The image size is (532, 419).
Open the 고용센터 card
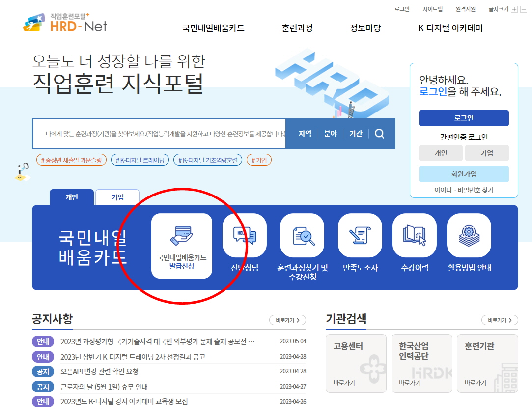coord(356,363)
